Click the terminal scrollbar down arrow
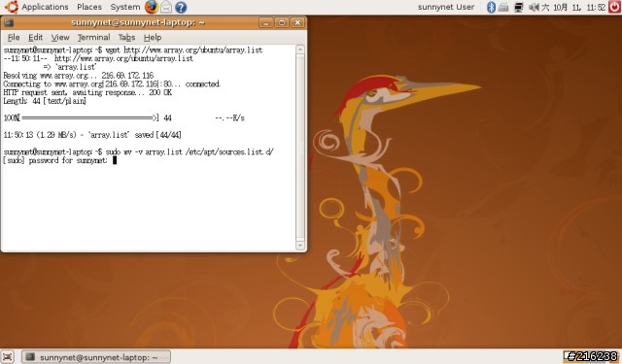The width and height of the screenshot is (622, 364). click(x=300, y=246)
